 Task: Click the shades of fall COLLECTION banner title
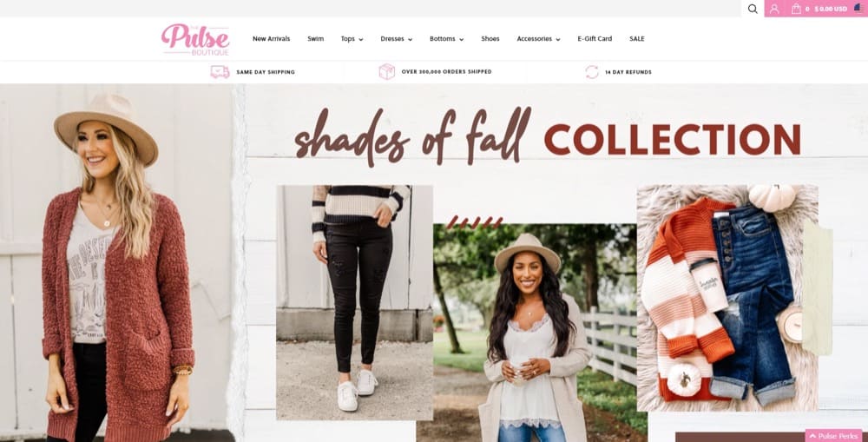548,135
